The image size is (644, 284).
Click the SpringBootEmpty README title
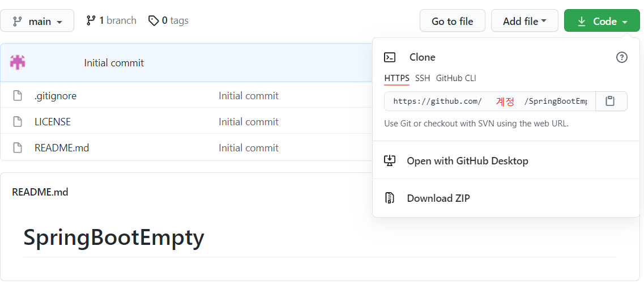tap(114, 238)
